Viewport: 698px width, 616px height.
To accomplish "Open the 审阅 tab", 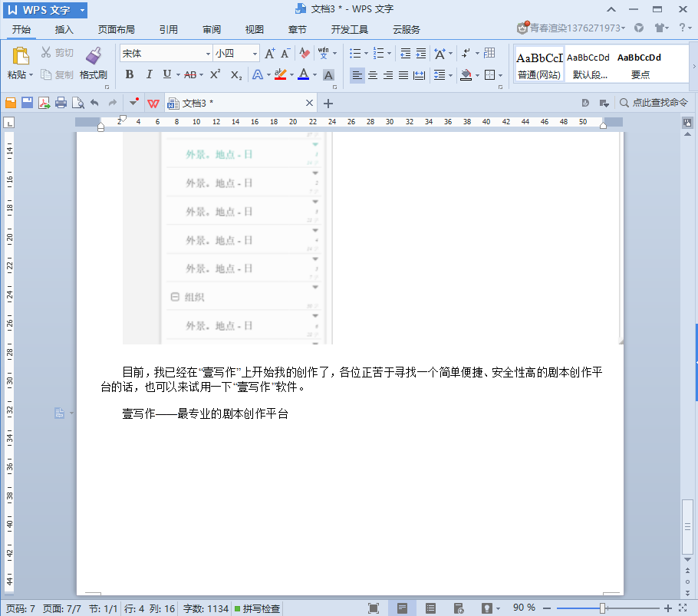I will (212, 29).
